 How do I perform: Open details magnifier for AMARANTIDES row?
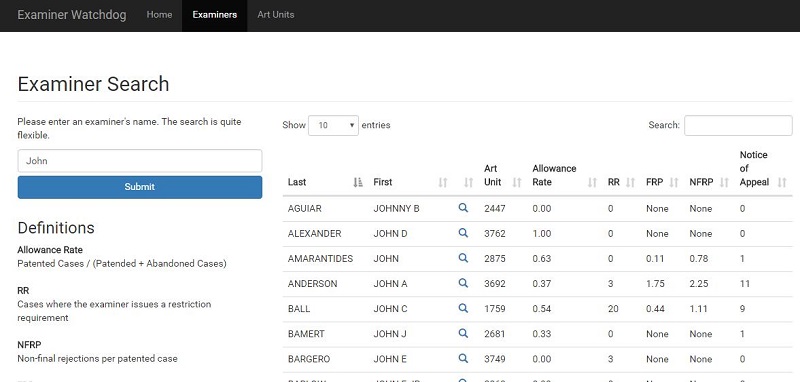tap(463, 258)
